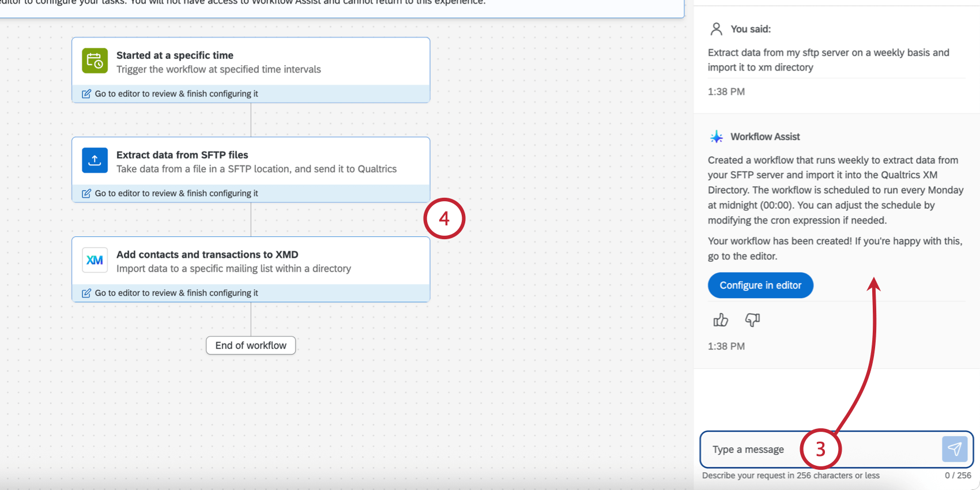
Task: Select the Extract data from SFTP files title
Action: click(182, 155)
